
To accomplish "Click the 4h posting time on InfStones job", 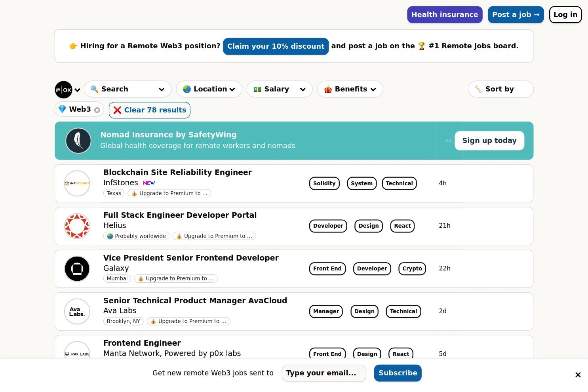I will coord(443,183).
